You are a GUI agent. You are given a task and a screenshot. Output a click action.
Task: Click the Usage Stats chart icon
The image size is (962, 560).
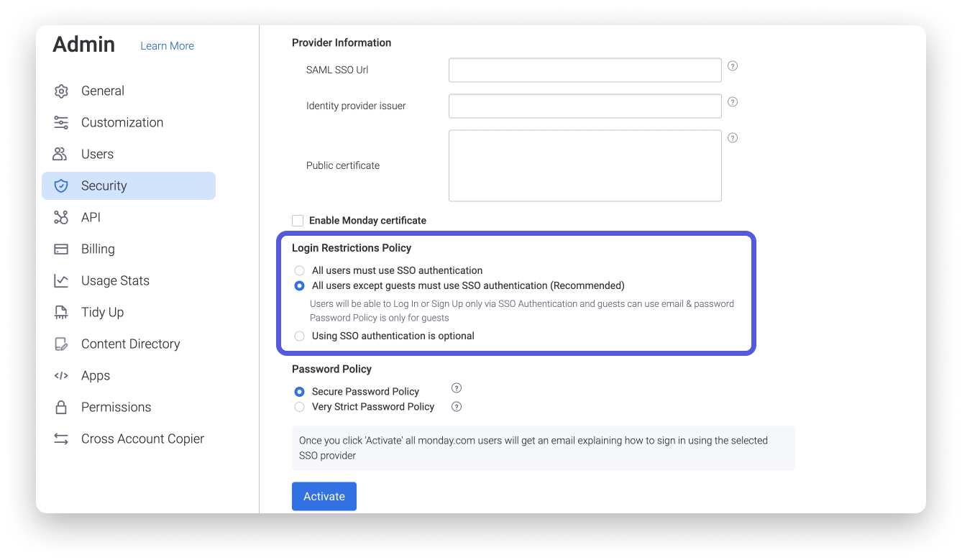click(x=62, y=280)
